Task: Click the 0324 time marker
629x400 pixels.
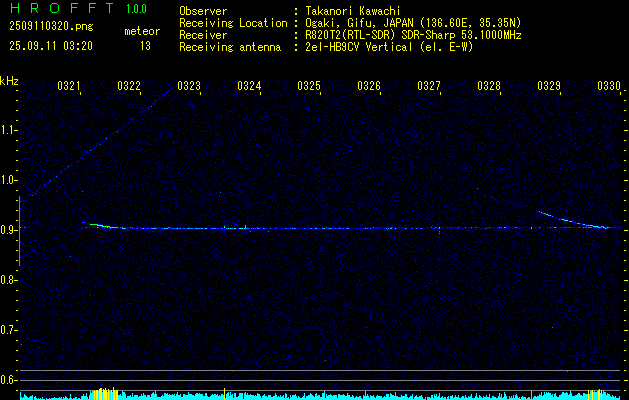Action: point(249,85)
